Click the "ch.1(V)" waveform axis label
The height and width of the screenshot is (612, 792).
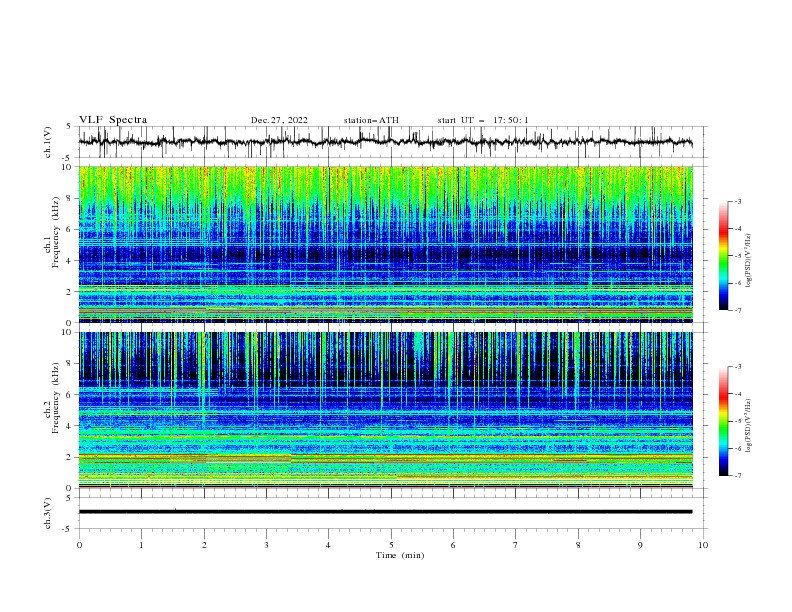(x=48, y=142)
